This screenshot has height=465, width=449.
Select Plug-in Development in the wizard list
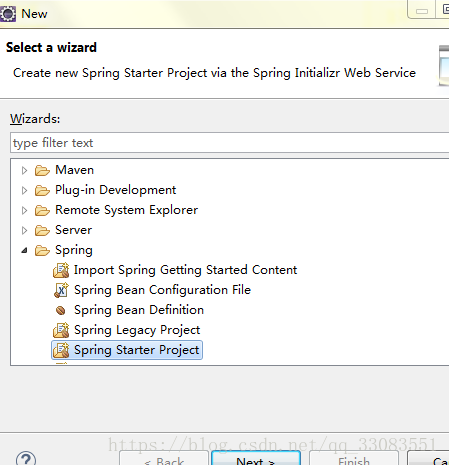[x=115, y=190]
